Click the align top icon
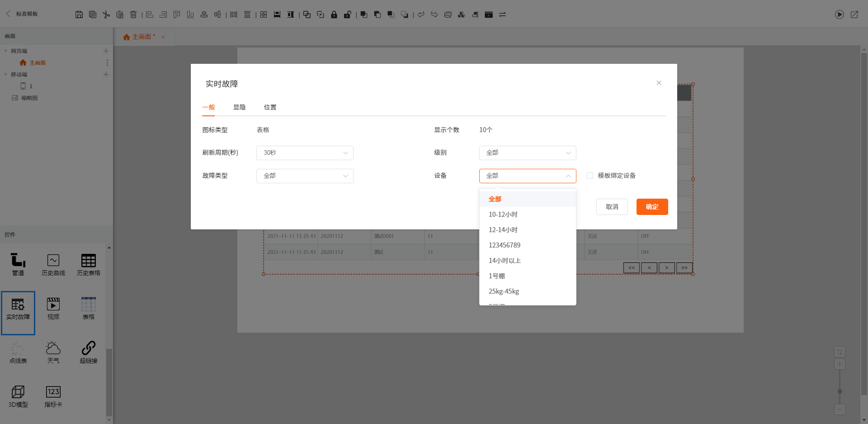Viewport: 868px width, 424px height. pos(177,14)
